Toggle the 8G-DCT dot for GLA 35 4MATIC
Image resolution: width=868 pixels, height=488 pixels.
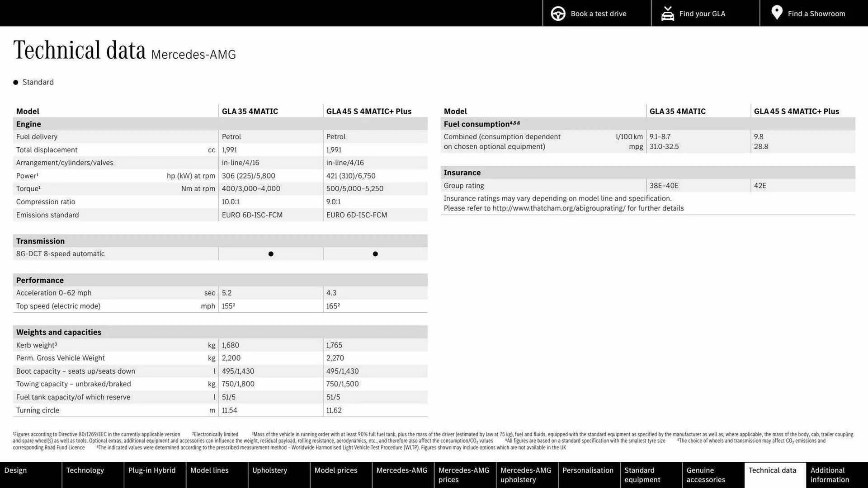click(x=270, y=253)
